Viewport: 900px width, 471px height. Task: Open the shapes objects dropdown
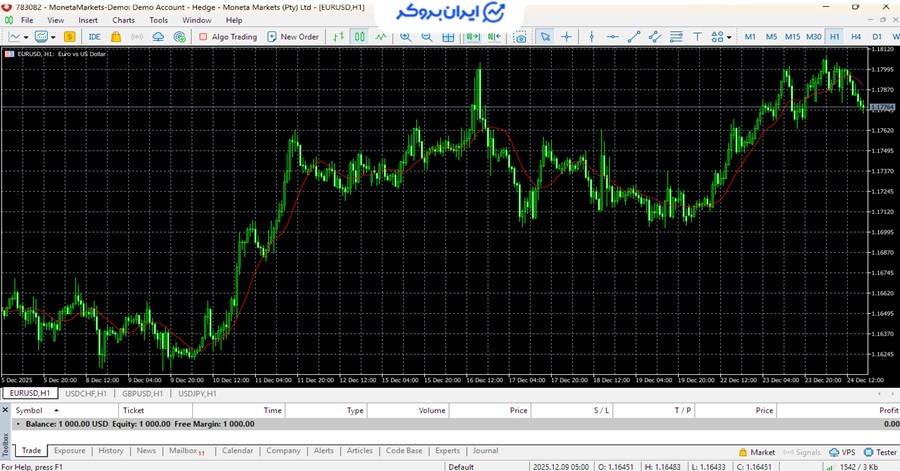tap(720, 37)
